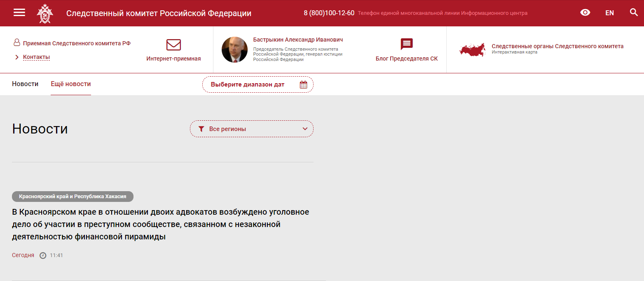Open Интернет-приемная label link
Viewport: 644px width, 281px height.
click(173, 59)
